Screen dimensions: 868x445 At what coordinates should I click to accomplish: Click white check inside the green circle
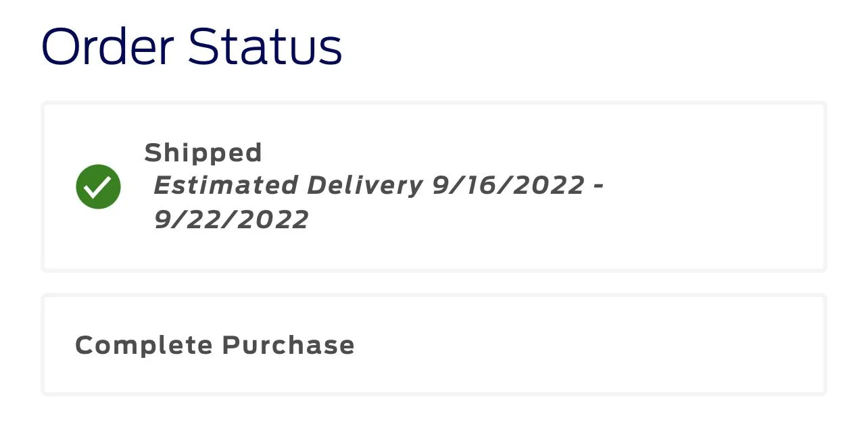(x=98, y=186)
